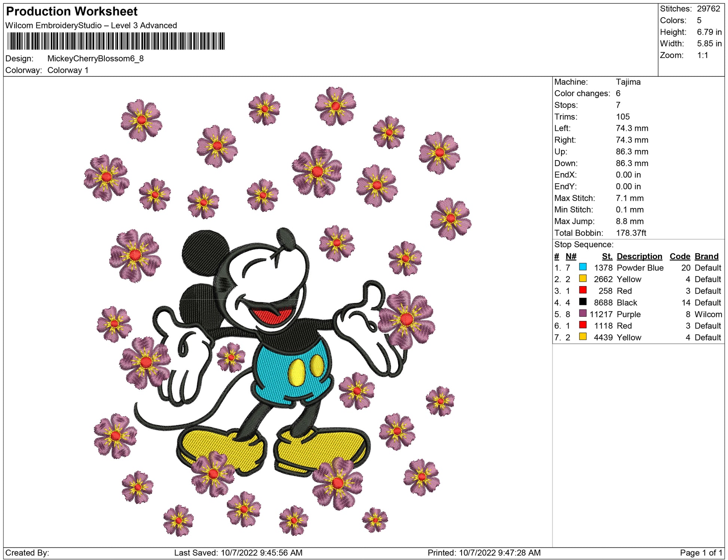Image resolution: width=728 pixels, height=560 pixels.
Task: Click the first Yellow swatch, stop 2
Action: tap(582, 278)
